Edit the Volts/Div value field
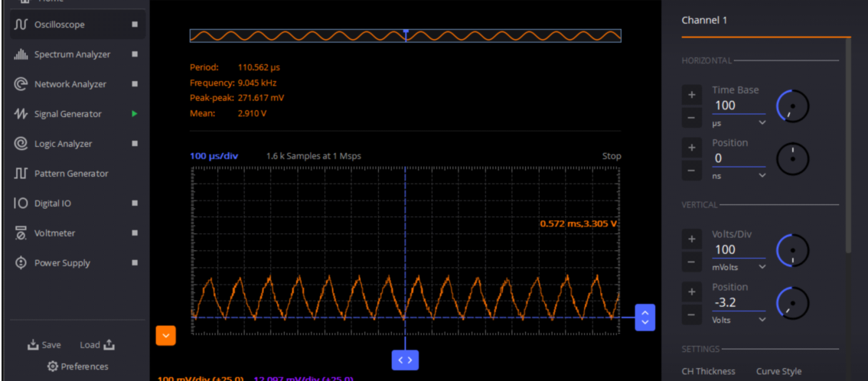 point(739,249)
